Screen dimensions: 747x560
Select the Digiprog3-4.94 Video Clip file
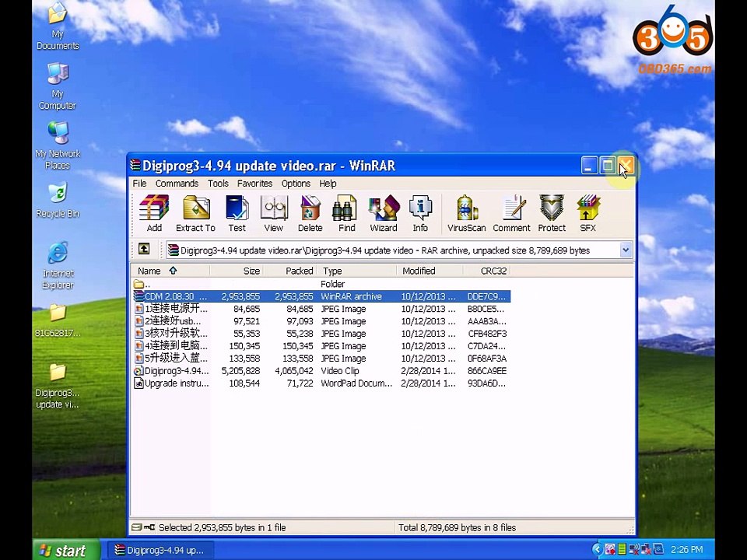tap(321, 370)
